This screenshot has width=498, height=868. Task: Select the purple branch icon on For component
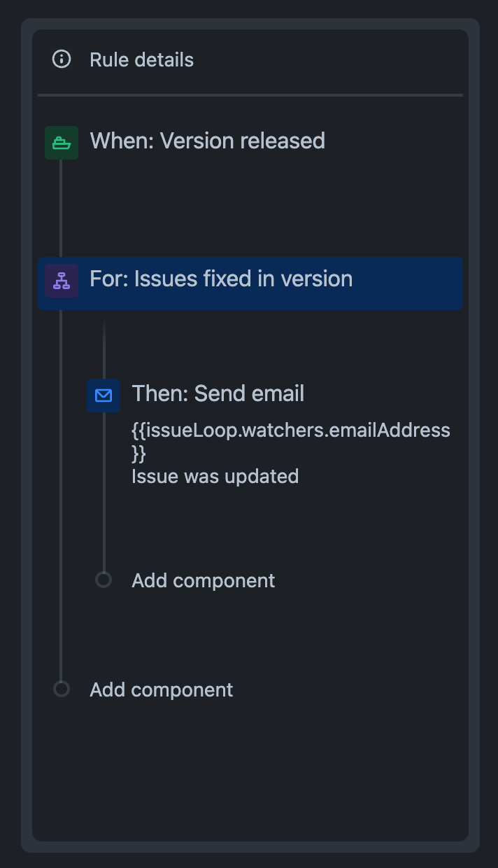coord(62,279)
